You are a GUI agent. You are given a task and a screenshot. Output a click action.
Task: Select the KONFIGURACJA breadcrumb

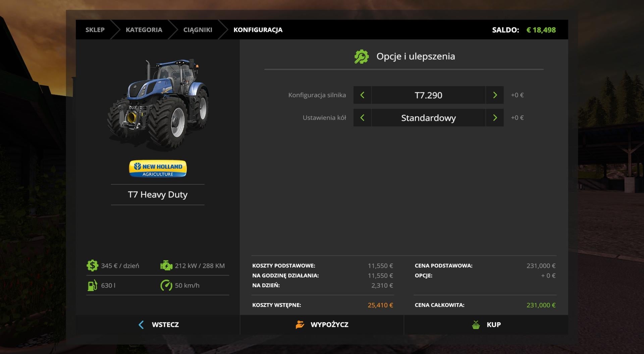(258, 30)
